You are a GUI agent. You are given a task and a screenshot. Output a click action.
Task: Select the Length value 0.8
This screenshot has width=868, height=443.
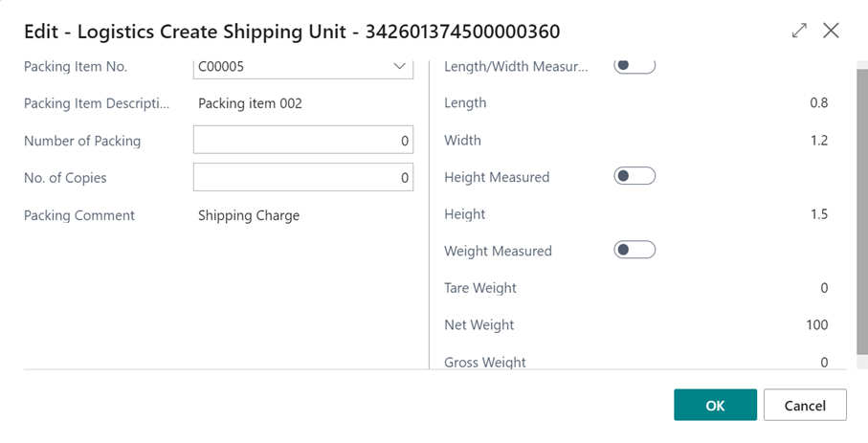(818, 103)
